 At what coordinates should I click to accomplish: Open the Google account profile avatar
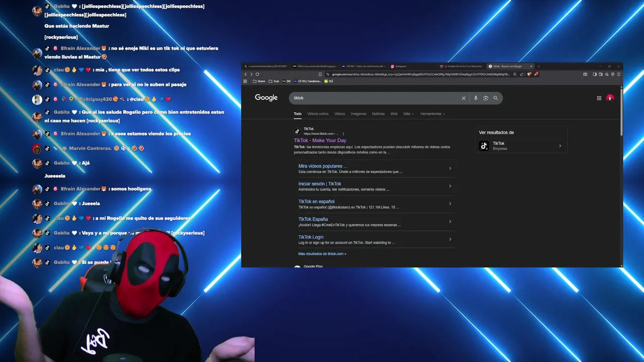610,98
